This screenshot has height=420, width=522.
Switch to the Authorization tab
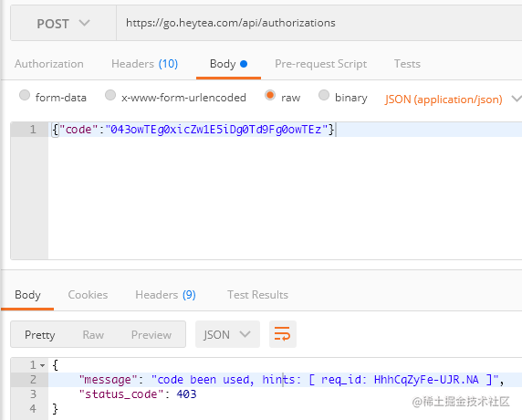49,64
